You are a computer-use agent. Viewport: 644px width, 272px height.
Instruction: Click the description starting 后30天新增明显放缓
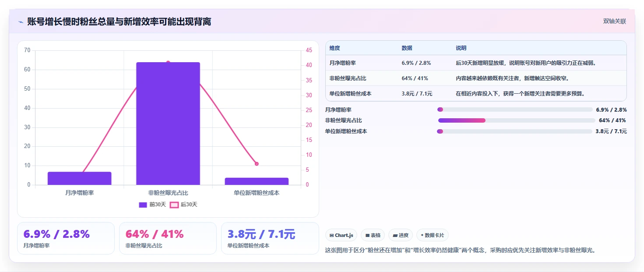click(x=526, y=63)
